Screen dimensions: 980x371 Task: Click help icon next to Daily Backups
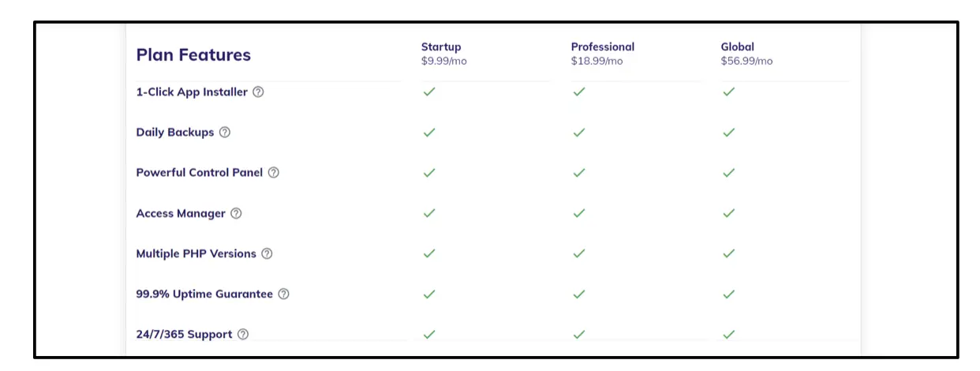pos(225,133)
